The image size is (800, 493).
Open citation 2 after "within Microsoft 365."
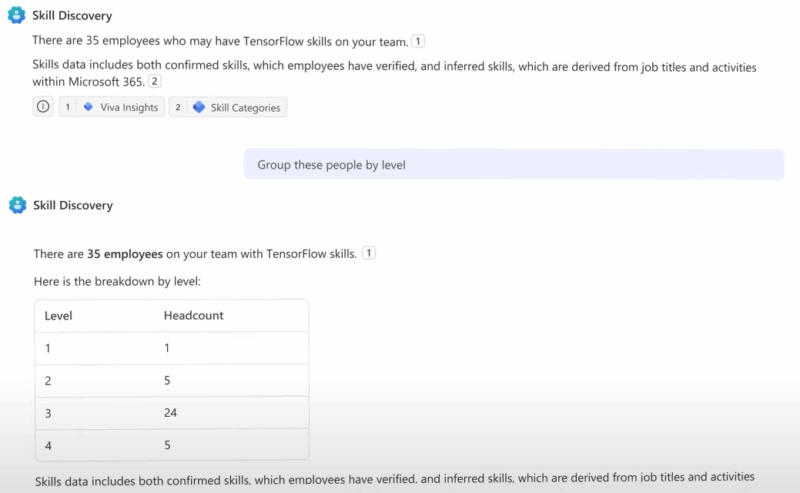155,82
